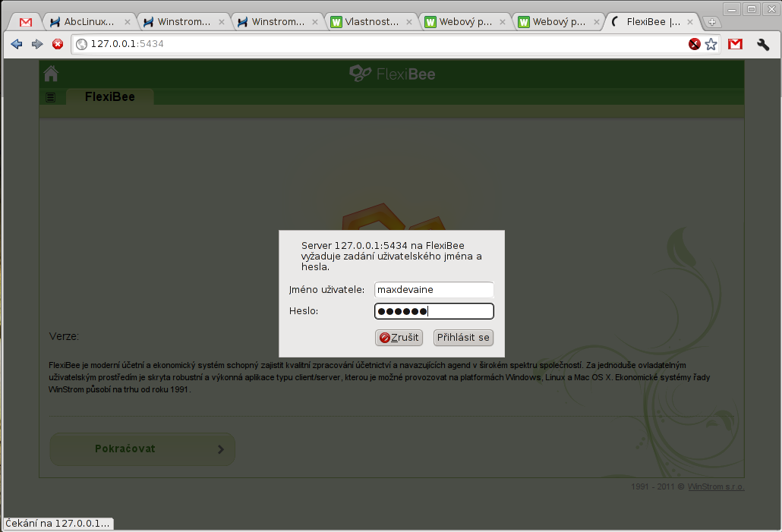Viewport: 782px width, 532px height.
Task: Switch to the FlexiBee browser tab
Action: click(653, 22)
